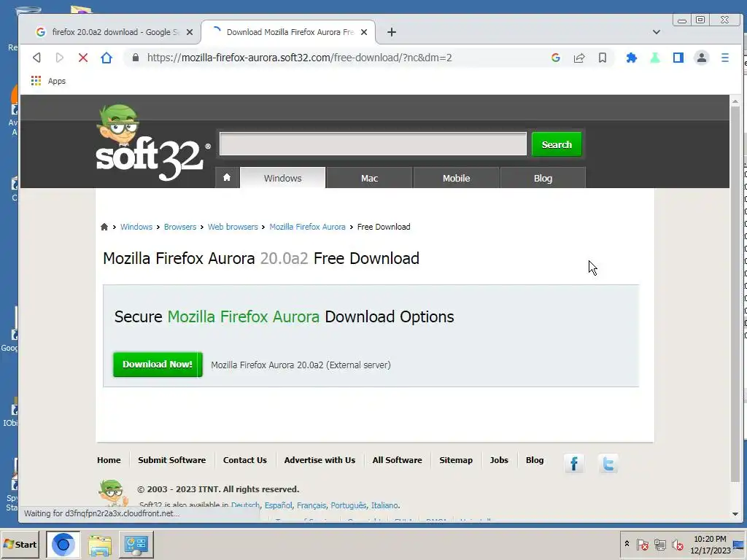Screen dimensions: 747x560
Task: Click the address bar URL
Action: pyautogui.click(x=299, y=58)
